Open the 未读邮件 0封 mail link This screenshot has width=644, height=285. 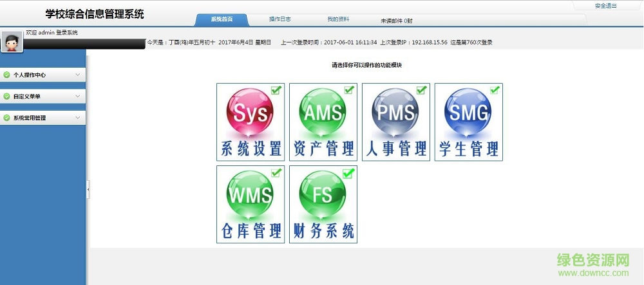pyautogui.click(x=396, y=21)
